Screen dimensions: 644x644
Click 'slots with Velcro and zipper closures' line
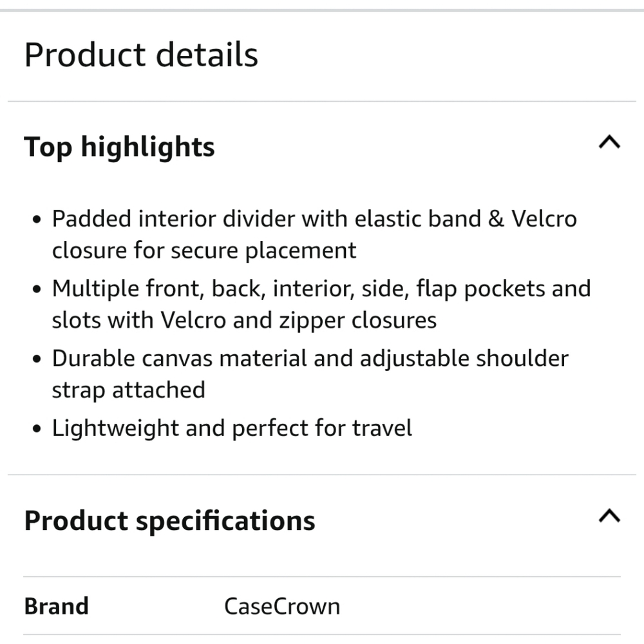[244, 320]
